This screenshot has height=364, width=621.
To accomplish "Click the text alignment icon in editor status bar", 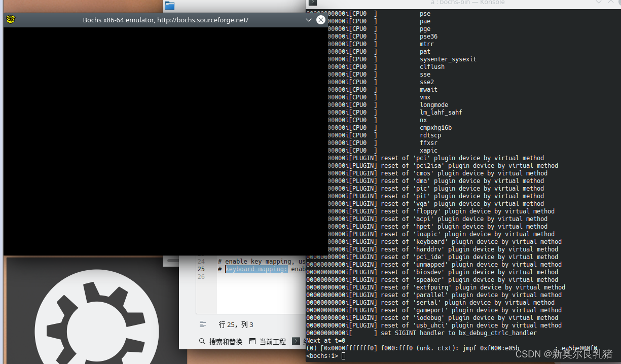I will pos(203,324).
